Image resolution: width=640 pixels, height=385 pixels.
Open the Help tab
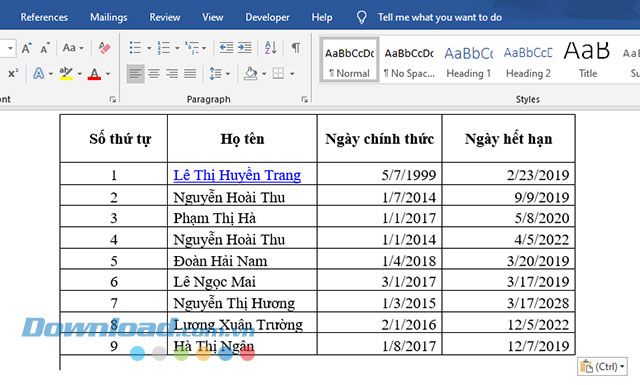tap(322, 17)
